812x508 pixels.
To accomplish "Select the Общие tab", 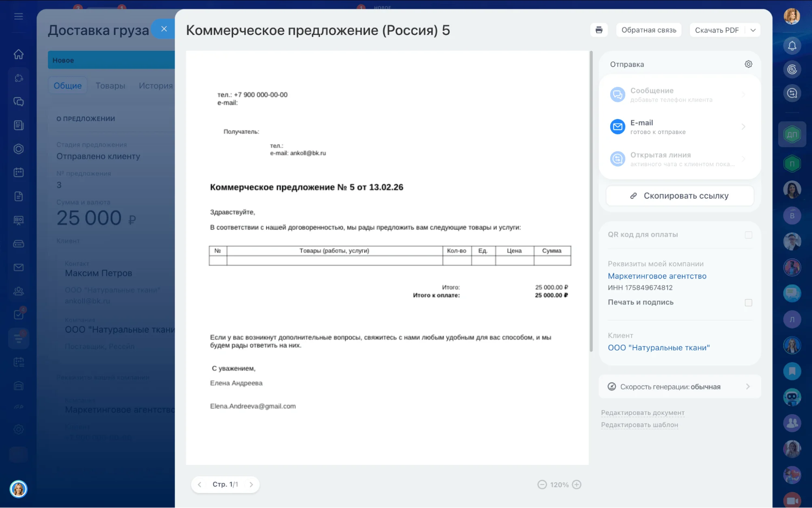I will (67, 86).
